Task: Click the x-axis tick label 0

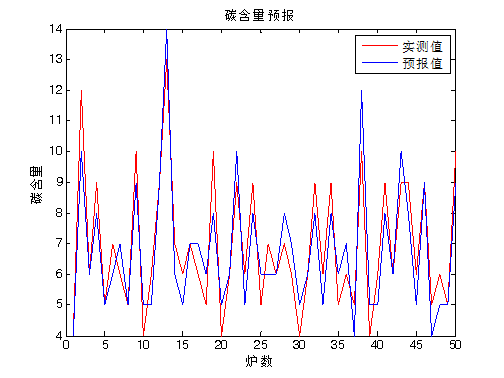Action: tap(66, 345)
